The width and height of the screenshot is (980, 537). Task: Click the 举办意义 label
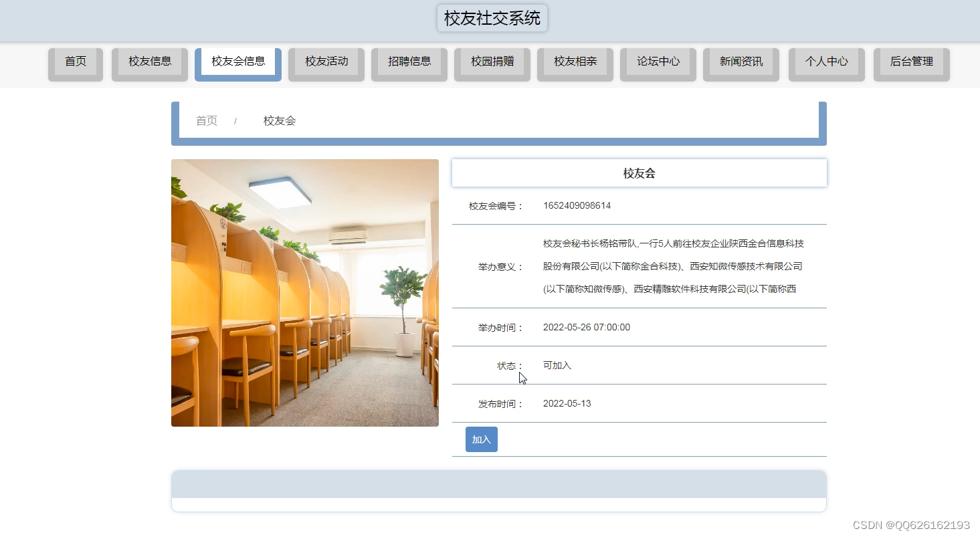click(501, 267)
